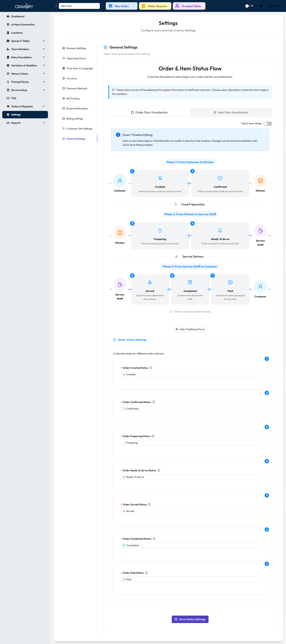This screenshot has width=286, height=644.
Task: Click Customer avatar icon in Phase 1
Action: (120, 180)
